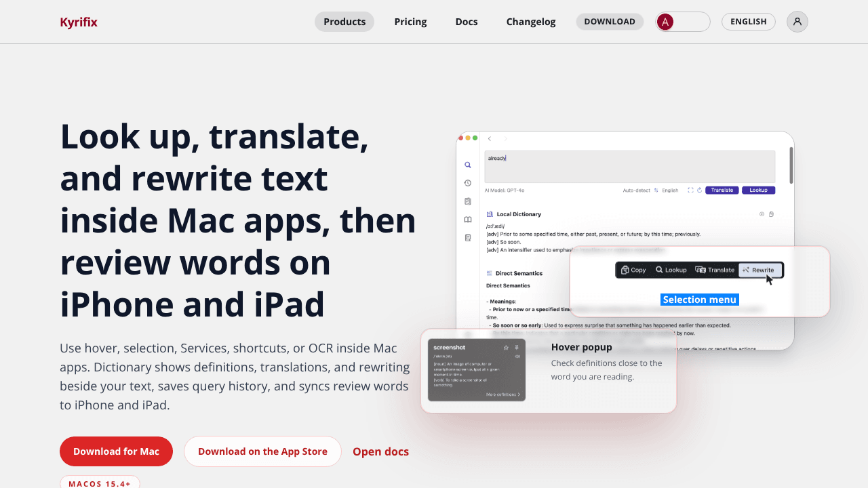
Task: Click the 'AI Model: GPT-4o' label
Action: tap(505, 190)
